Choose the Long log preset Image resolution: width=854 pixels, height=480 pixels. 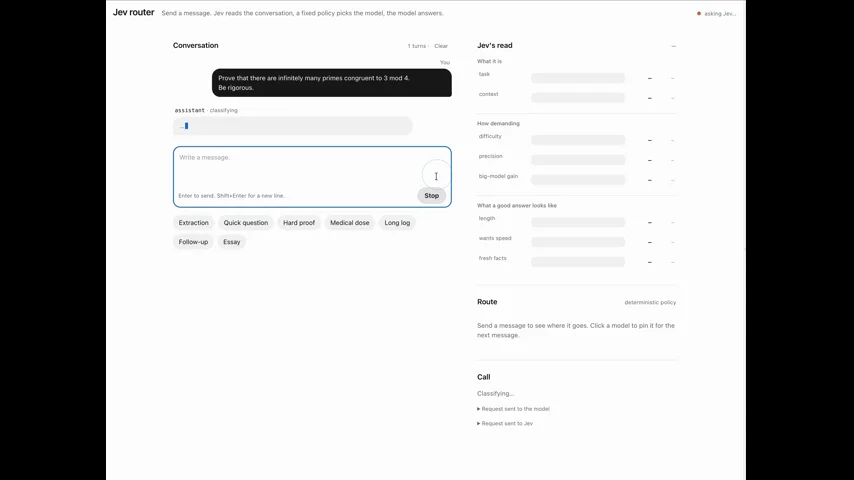397,223
